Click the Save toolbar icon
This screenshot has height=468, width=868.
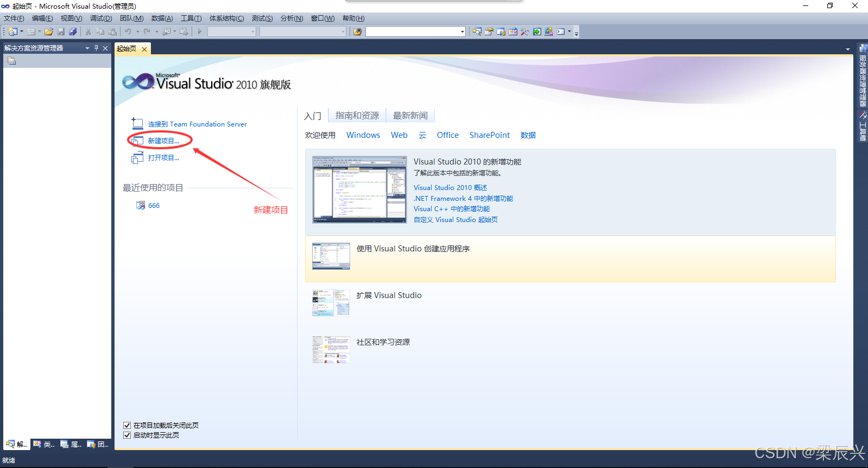point(61,31)
